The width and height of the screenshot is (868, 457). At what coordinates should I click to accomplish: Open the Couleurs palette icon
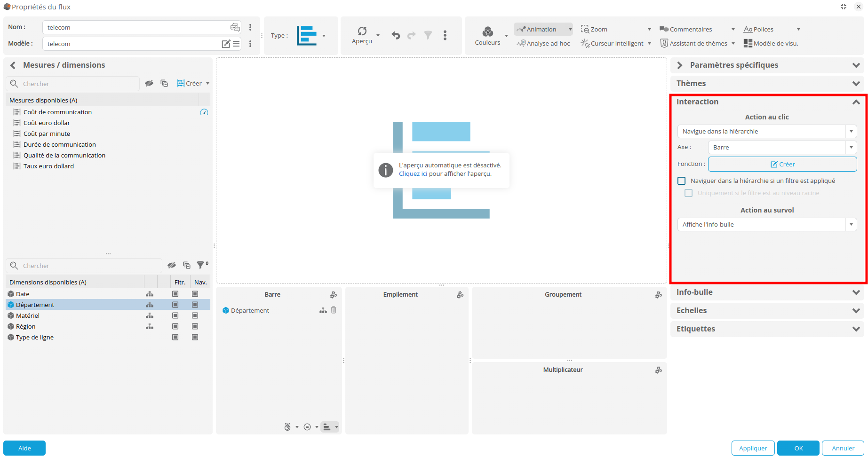click(487, 32)
